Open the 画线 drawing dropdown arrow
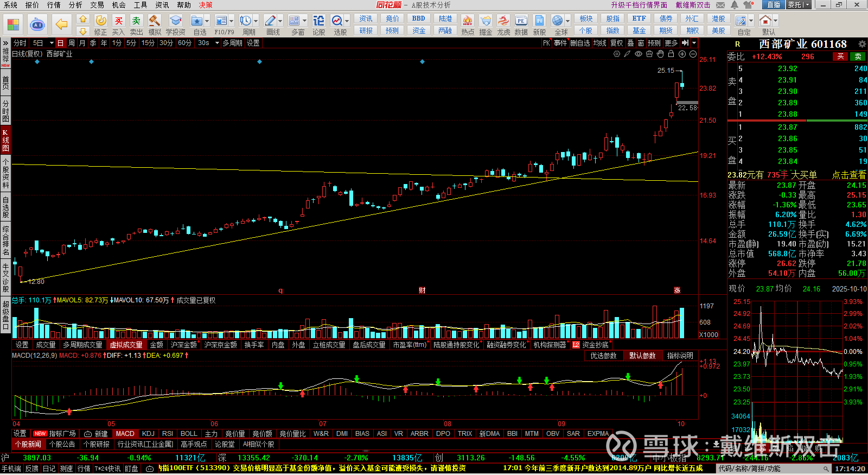868x475 pixels. (x=280, y=21)
